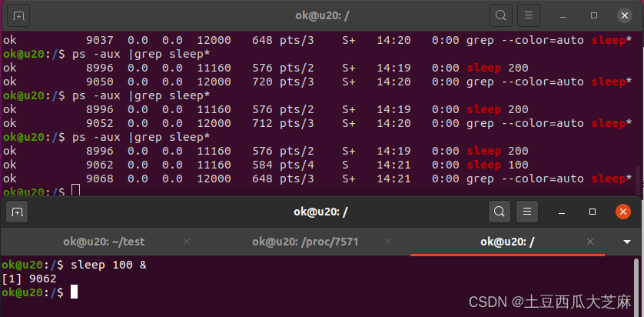Click the red 'sleep 100' process entry
Image resolution: width=644 pixels, height=317 pixels.
tap(497, 165)
